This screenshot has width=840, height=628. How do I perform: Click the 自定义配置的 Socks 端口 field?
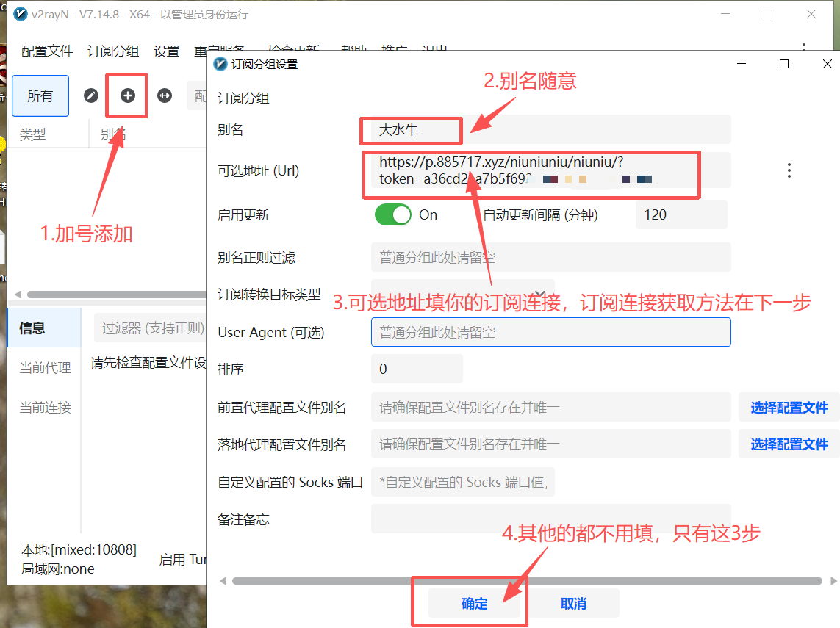[463, 482]
